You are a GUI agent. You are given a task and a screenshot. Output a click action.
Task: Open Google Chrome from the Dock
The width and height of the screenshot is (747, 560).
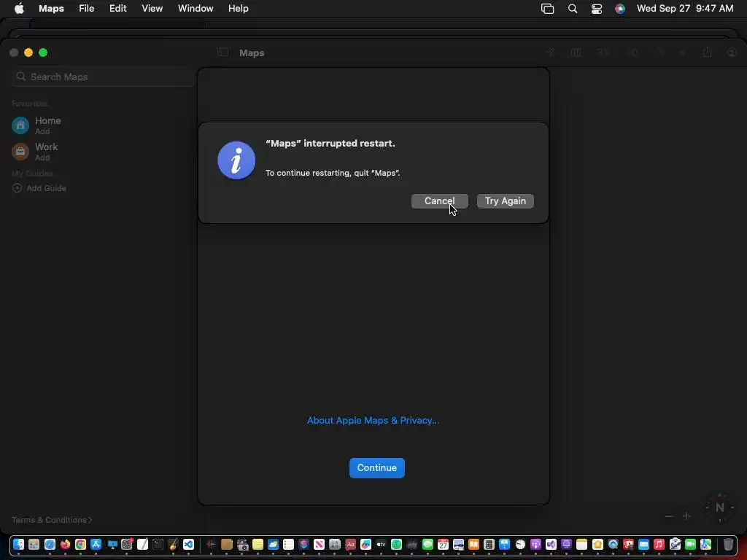[x=80, y=544]
